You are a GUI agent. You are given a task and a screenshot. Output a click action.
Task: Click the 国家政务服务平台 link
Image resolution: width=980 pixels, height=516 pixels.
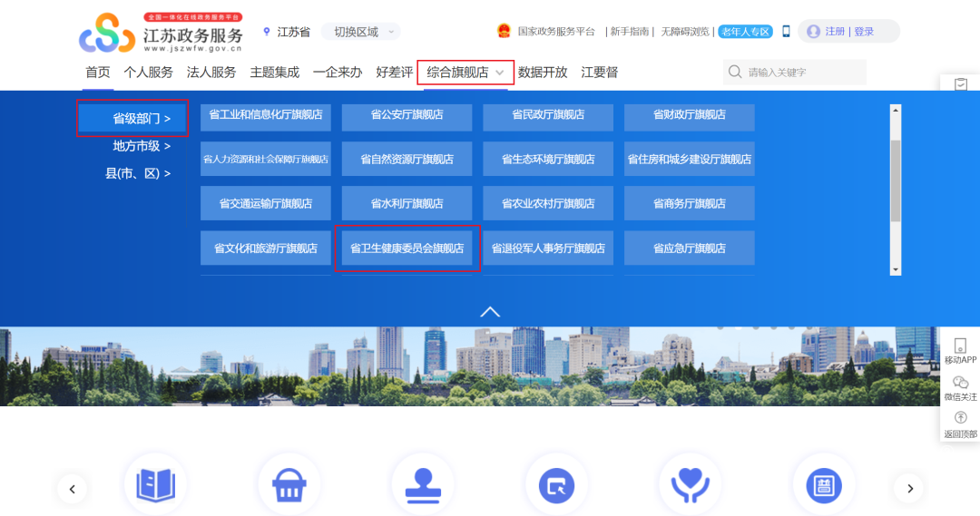coord(556,31)
